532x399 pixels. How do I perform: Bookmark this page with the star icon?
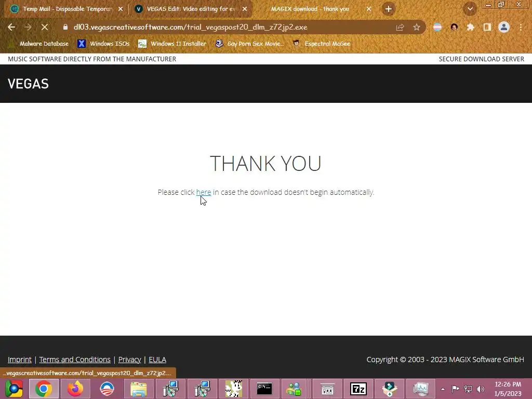coord(417,28)
